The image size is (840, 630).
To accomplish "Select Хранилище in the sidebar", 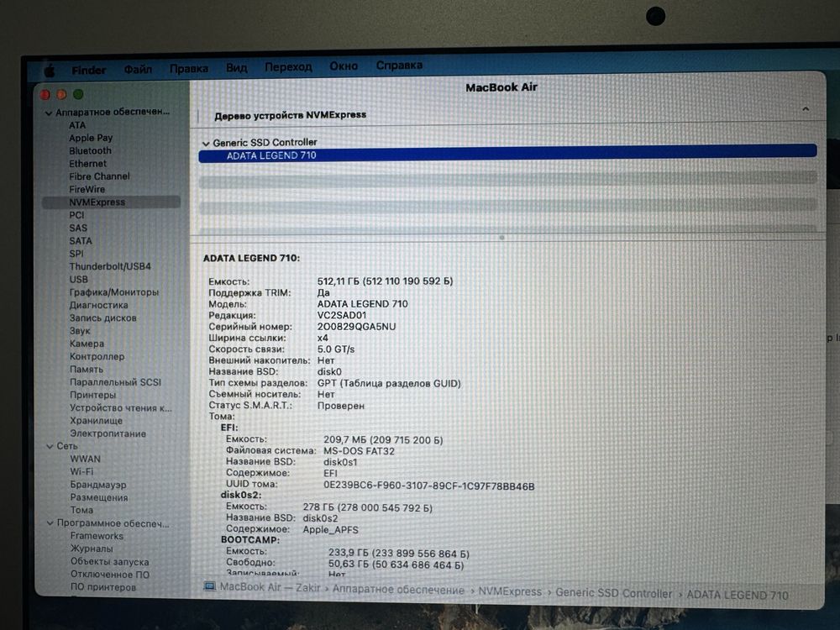I will click(x=96, y=421).
